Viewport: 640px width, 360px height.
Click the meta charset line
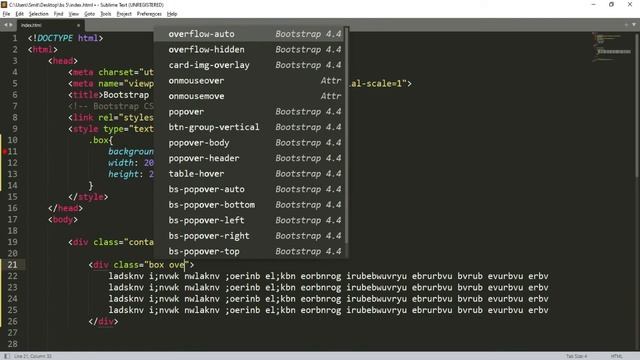click(111, 72)
